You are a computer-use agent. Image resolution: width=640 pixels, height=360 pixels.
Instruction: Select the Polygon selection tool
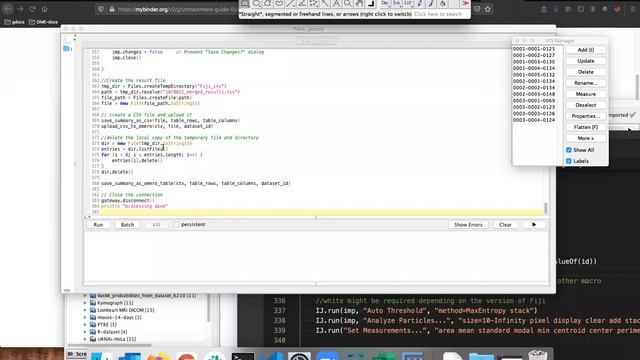click(268, 4)
